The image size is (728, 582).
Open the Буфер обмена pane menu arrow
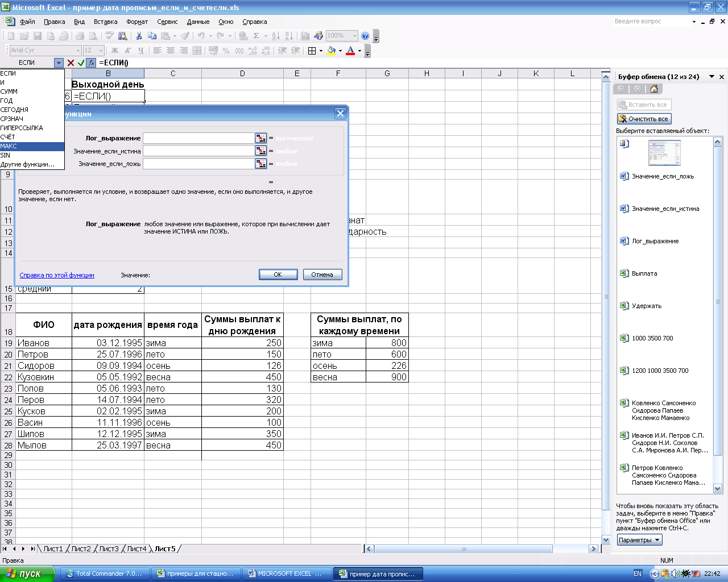point(712,77)
